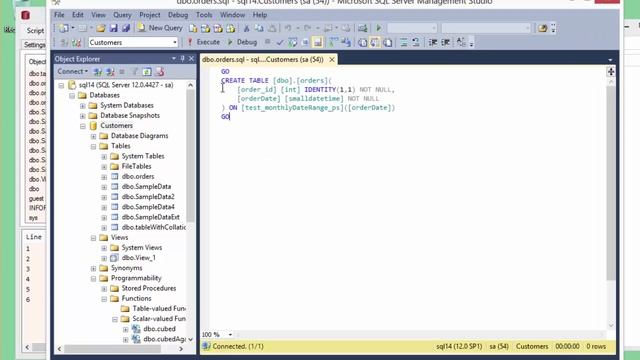
Task: Open the Connect dropdown in Object Explorer
Action: pyautogui.click(x=72, y=71)
